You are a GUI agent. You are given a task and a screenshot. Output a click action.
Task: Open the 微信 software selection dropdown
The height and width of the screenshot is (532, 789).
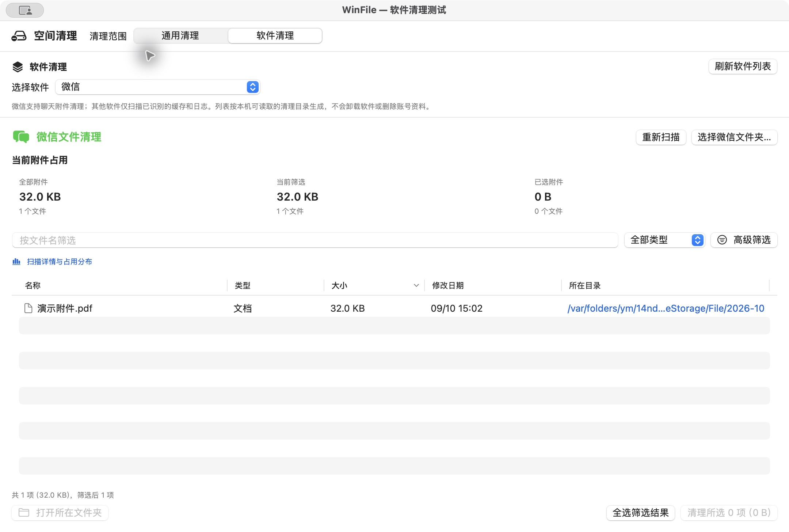click(x=158, y=87)
